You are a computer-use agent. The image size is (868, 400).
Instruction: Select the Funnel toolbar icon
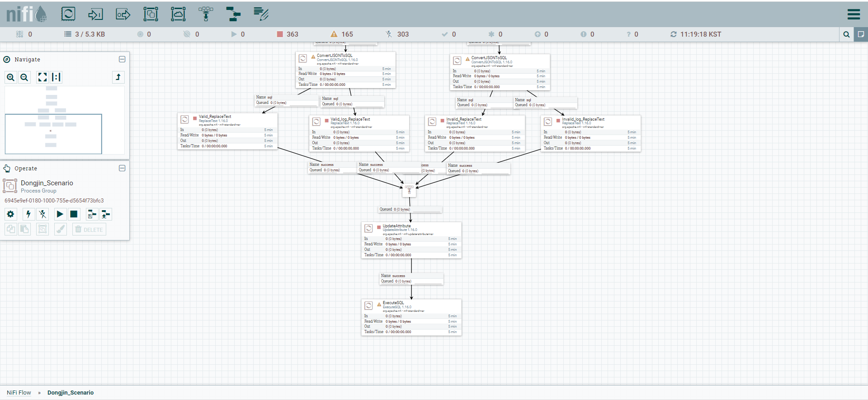(206, 14)
